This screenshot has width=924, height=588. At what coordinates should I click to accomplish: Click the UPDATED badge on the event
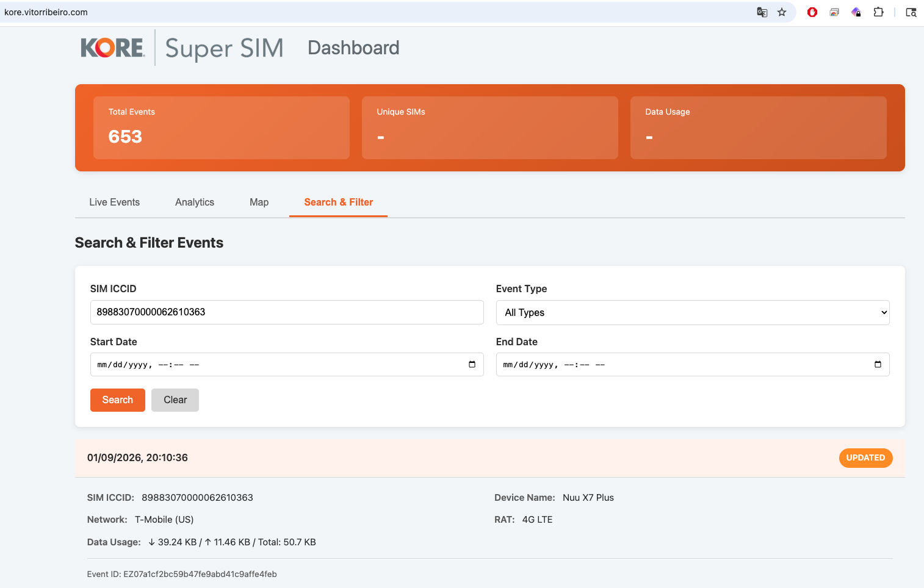click(x=865, y=457)
